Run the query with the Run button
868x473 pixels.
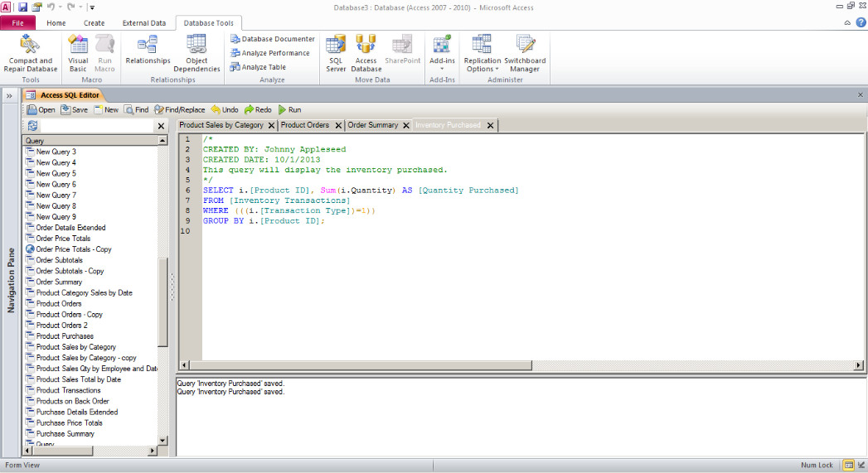tap(290, 109)
